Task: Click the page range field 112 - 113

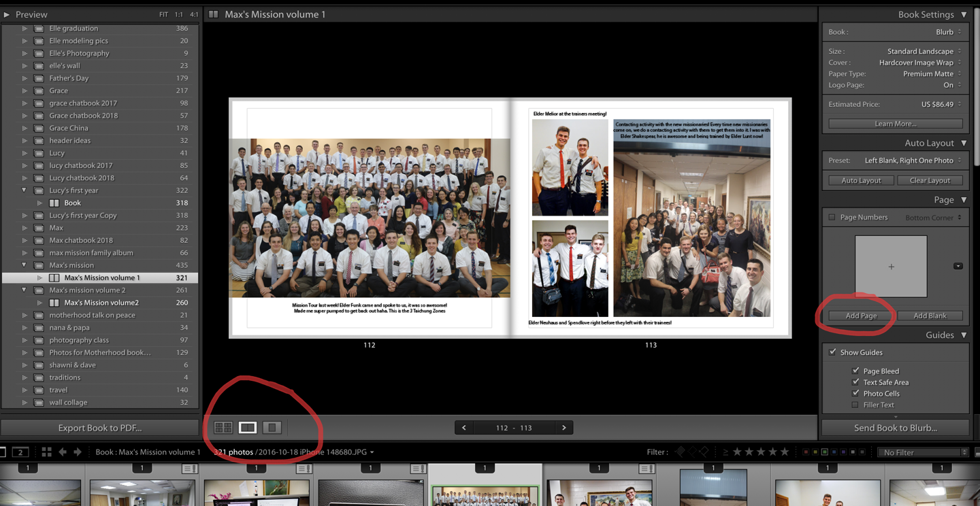Action: (514, 428)
